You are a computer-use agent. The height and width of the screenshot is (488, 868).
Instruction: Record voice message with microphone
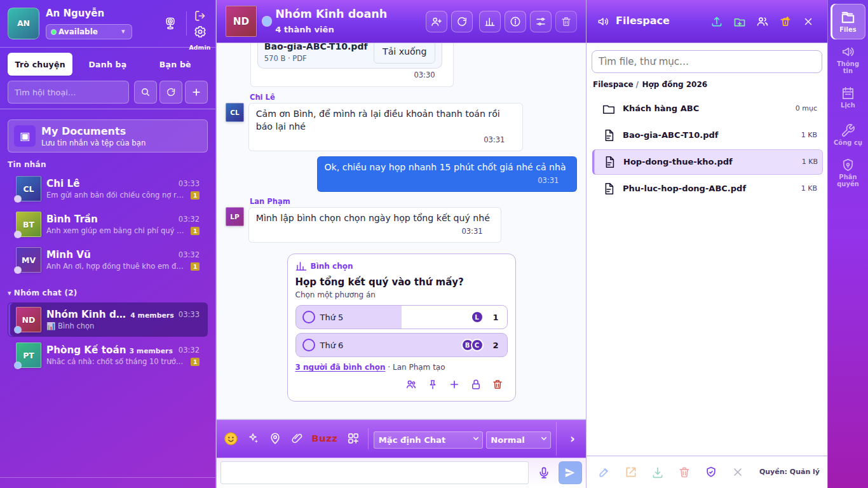(544, 473)
